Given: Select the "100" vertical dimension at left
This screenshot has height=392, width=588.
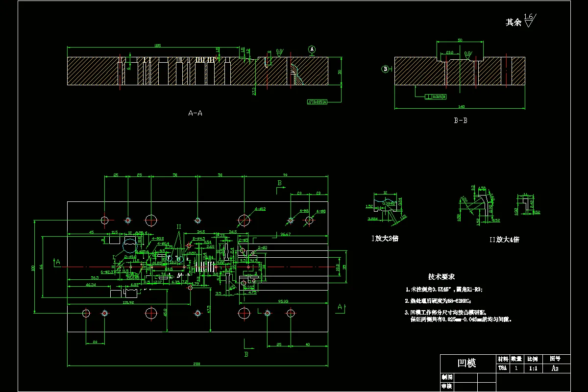Looking at the screenshot, I should tap(33, 268).
